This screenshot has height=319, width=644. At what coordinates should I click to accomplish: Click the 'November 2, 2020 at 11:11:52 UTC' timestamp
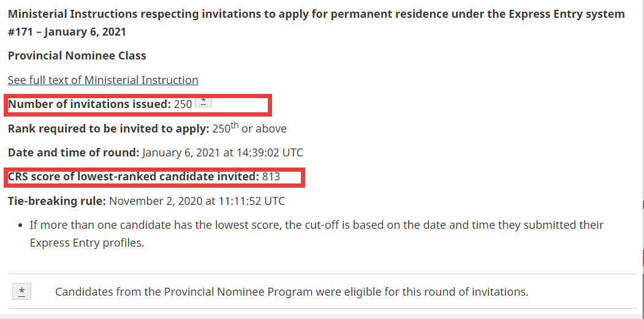click(197, 201)
